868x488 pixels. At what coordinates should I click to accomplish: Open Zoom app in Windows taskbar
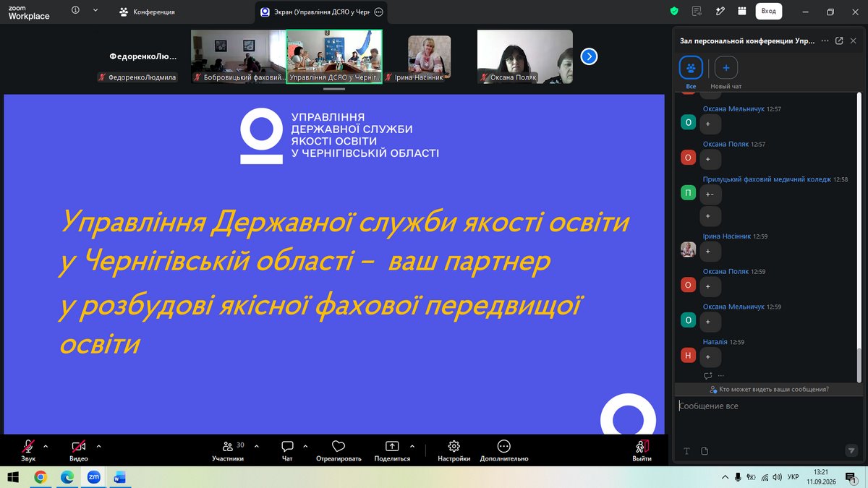pos(93,477)
